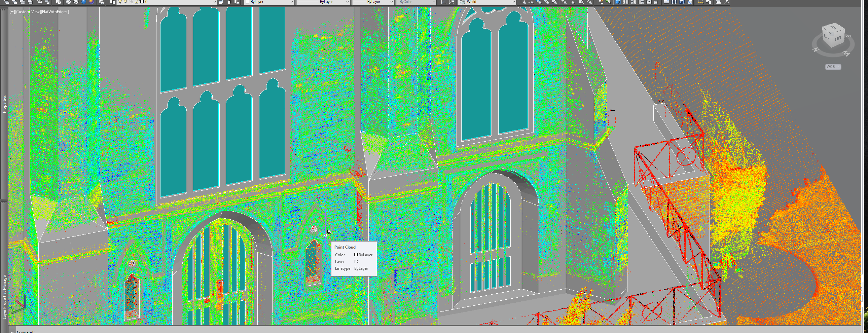Toggle the layer lock padlock icon
This screenshot has height=333, width=868.
point(137,2)
